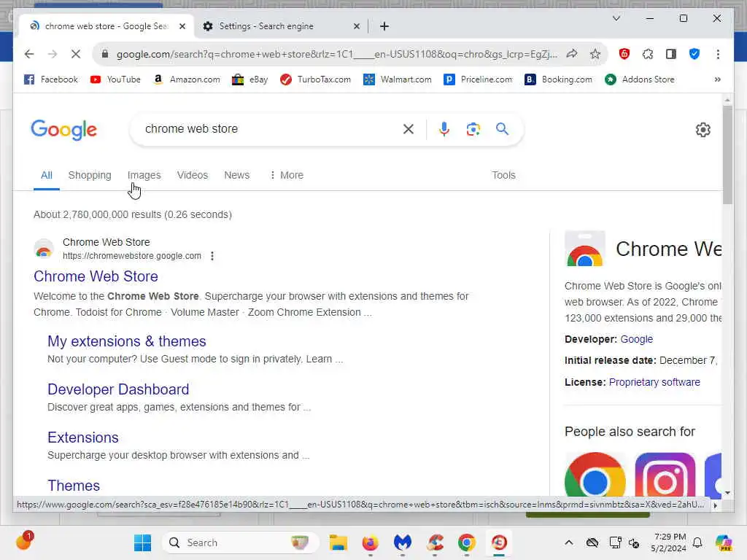Open the Walmart.com bookmark
The image size is (747, 560).
click(x=398, y=79)
